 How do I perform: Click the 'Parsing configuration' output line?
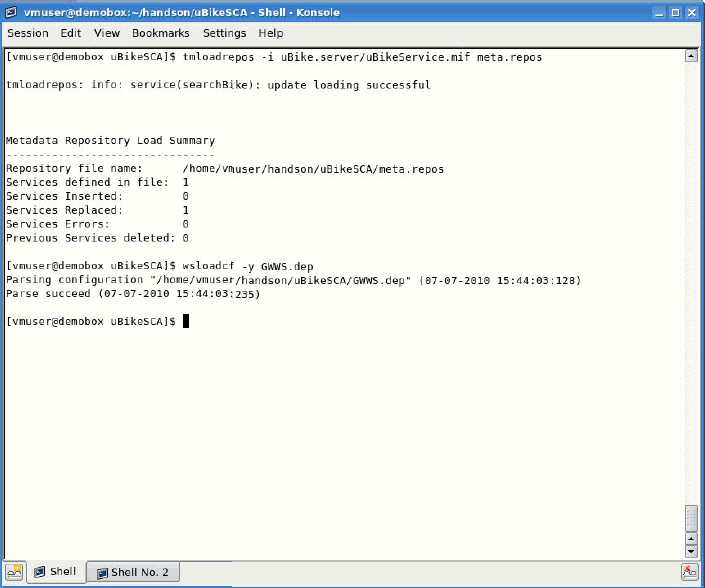pos(294,280)
